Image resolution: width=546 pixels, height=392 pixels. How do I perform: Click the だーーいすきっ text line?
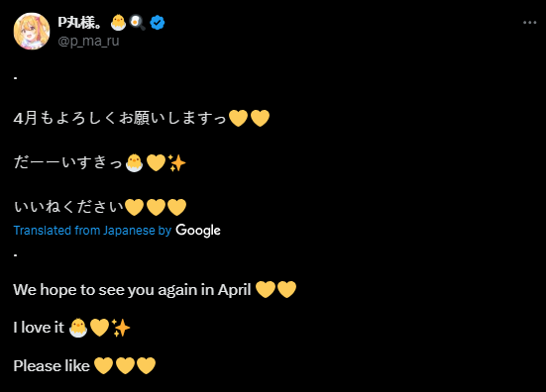68,162
